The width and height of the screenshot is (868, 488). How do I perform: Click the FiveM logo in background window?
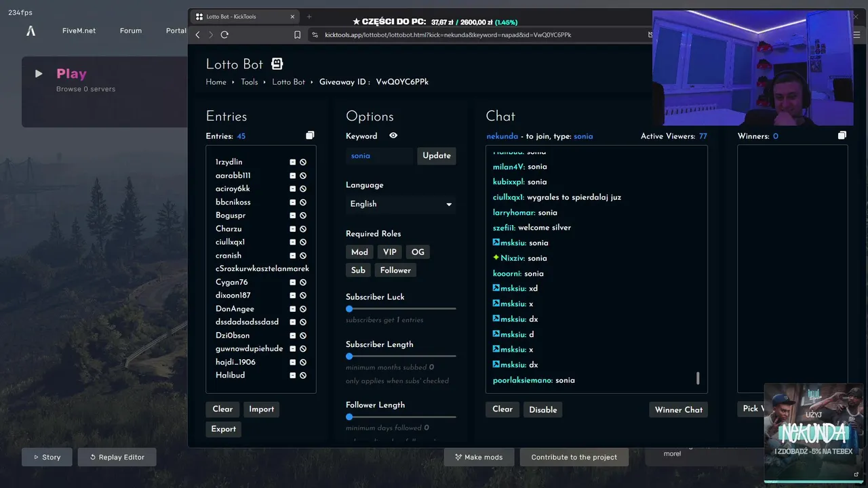31,30
